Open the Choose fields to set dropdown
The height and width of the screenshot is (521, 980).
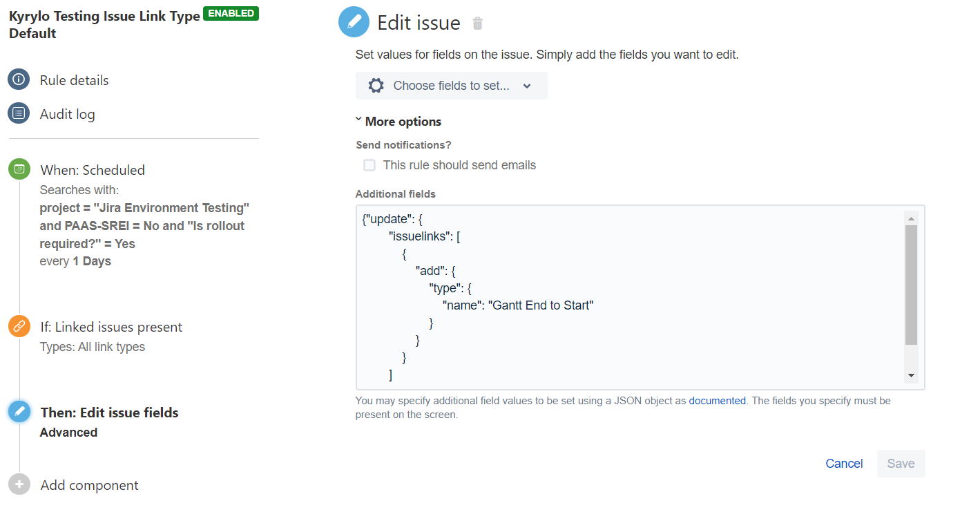[452, 86]
